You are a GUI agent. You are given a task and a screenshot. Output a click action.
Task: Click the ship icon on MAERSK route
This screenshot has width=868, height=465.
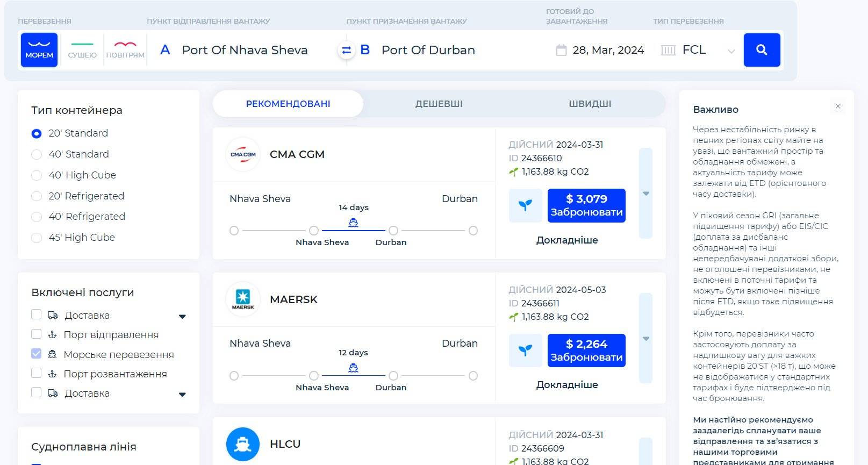[x=353, y=368]
